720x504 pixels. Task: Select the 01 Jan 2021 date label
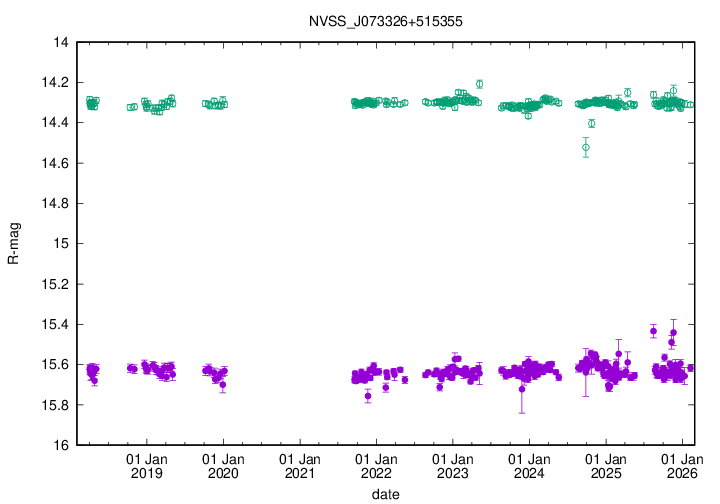299,466
